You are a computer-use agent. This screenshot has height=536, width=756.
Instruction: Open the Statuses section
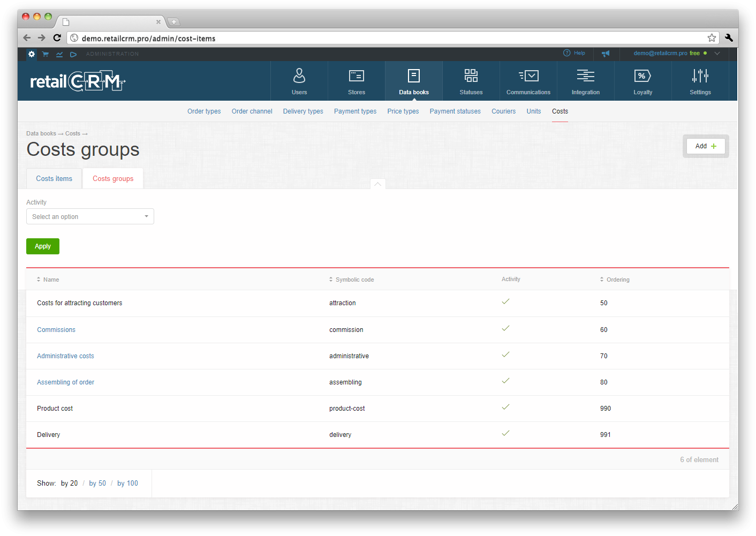click(x=471, y=81)
